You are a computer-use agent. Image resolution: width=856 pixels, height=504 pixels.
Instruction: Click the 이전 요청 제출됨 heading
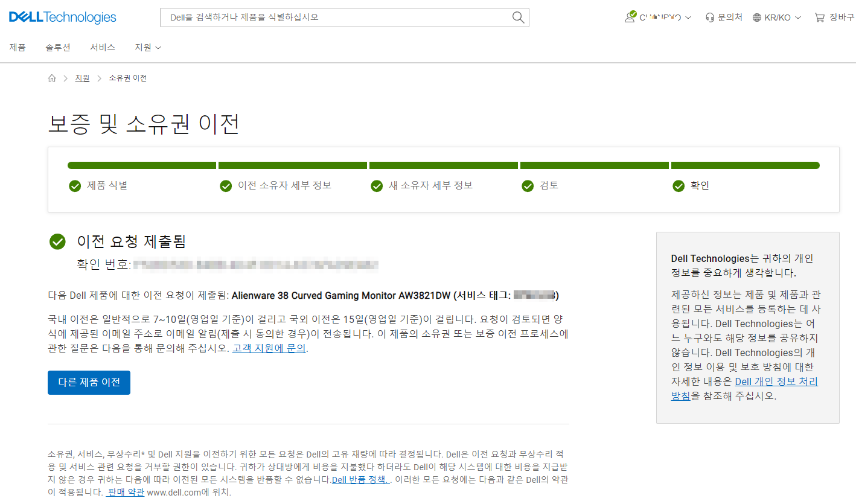coord(132,242)
